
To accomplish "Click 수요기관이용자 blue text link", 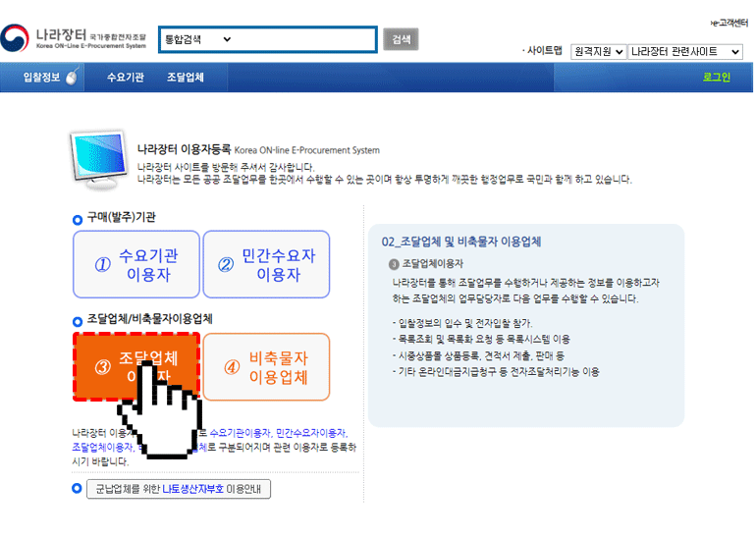I will (241, 433).
